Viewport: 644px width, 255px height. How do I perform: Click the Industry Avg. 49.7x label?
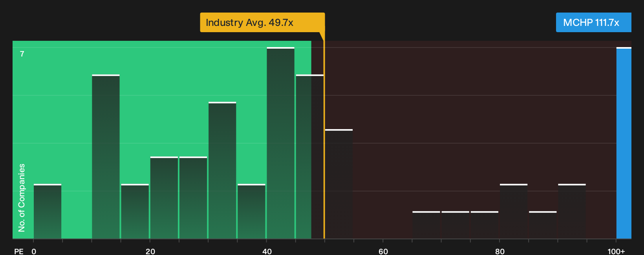262,22
